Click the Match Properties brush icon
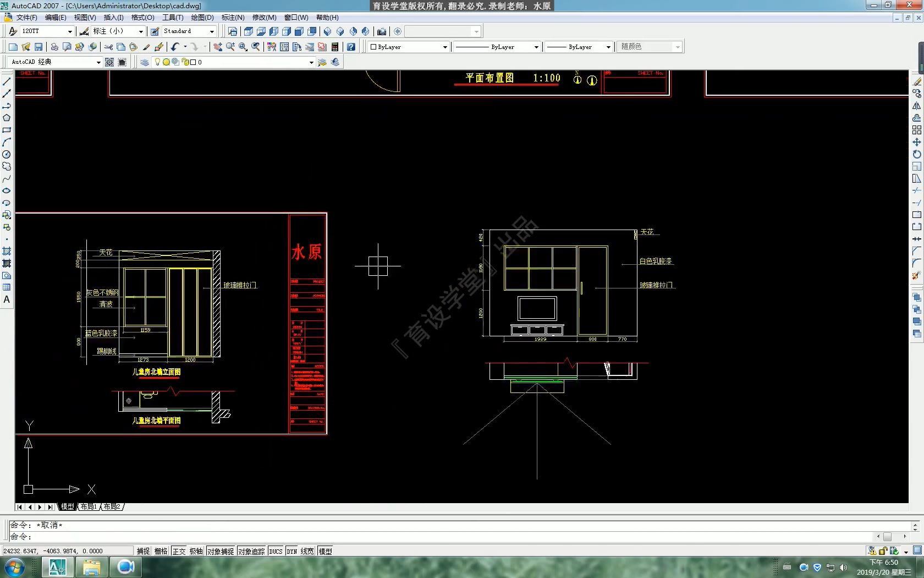The image size is (924, 578). (146, 47)
